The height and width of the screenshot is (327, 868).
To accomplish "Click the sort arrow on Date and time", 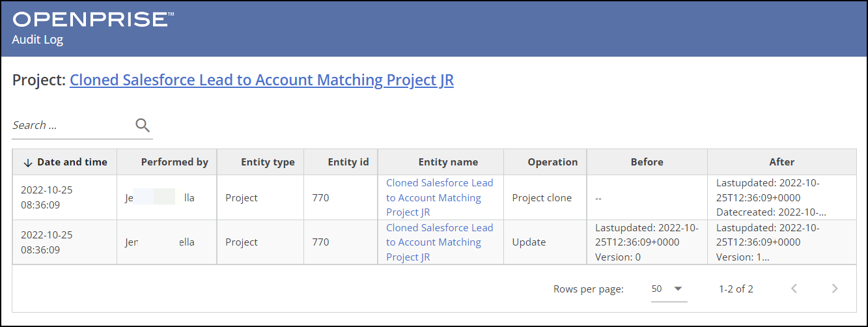I will tap(27, 162).
